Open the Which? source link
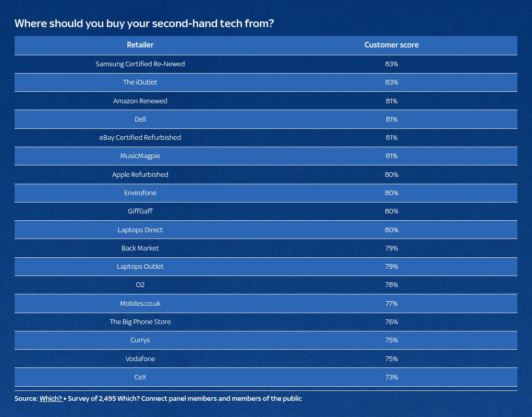Viewport: 532px width, 417px height. [x=51, y=398]
